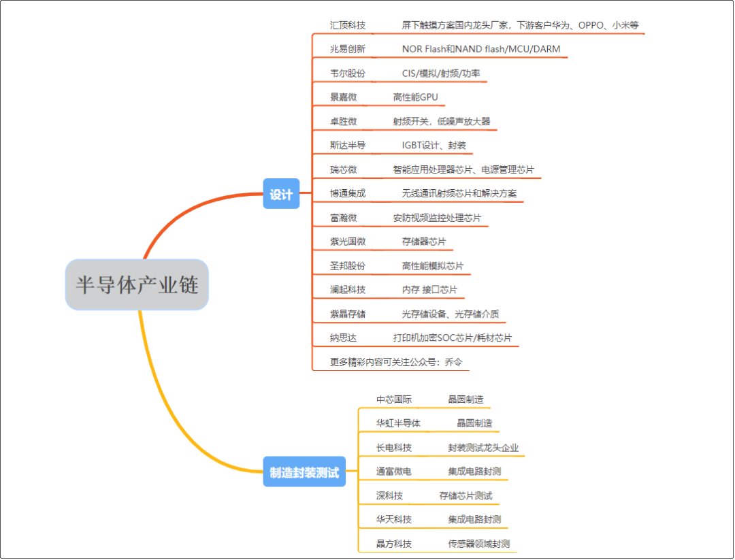The height and width of the screenshot is (560, 735).
Task: Select the root node 半导体产业链
Action: click(137, 286)
